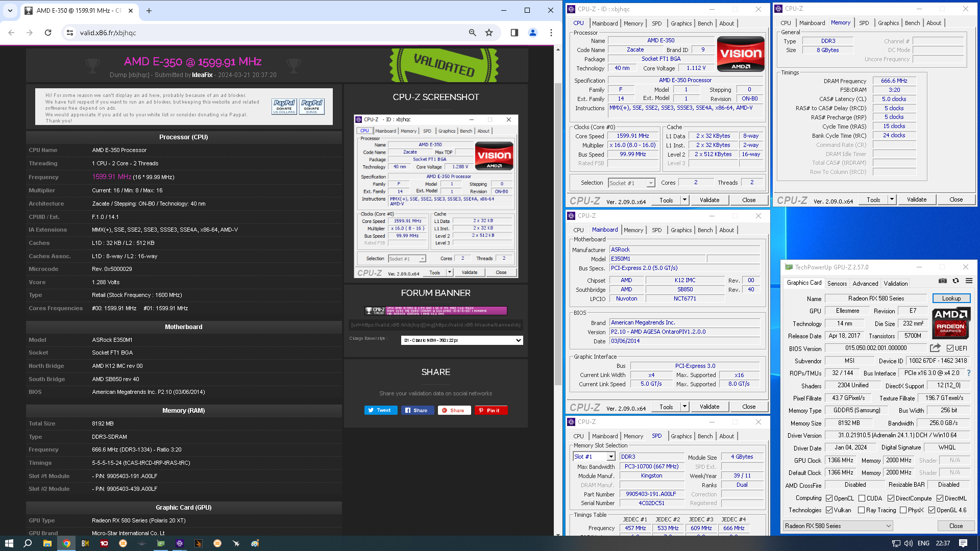Open Graphics tab in CPU-Z SPD window
Screen dimensions: 980x551
coord(681,436)
